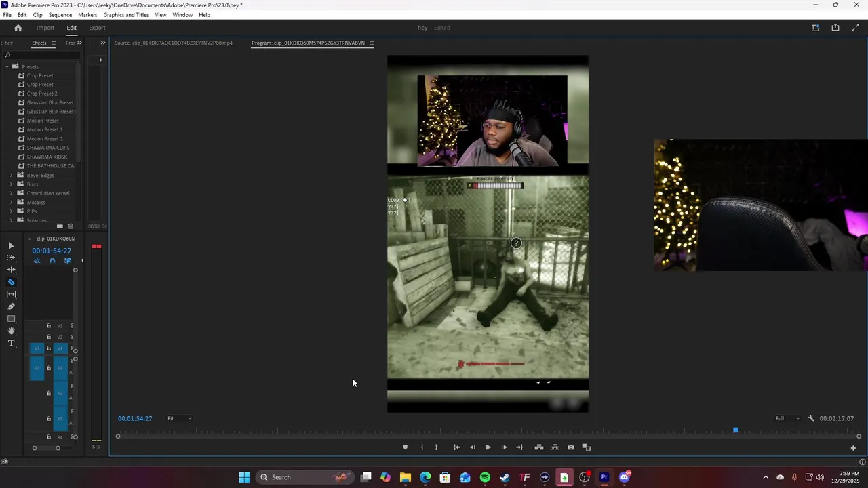Screen dimensions: 868x488
Task: Toggle V1 source patching
Action: click(x=37, y=348)
